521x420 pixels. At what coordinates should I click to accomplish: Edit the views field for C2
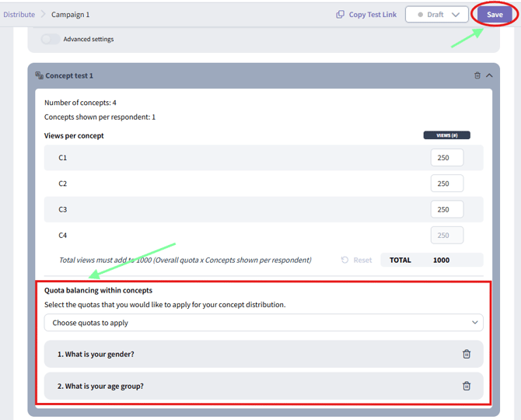coord(446,184)
